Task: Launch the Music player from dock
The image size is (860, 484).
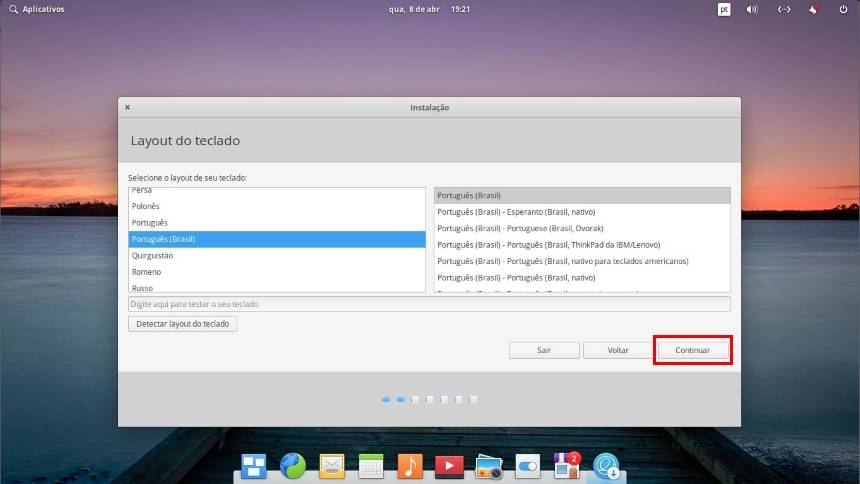Action: (410, 466)
